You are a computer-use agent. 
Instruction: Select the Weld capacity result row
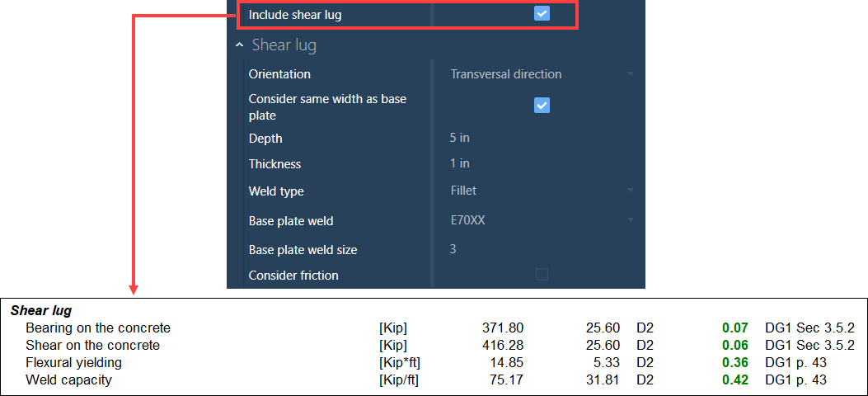coord(68,379)
